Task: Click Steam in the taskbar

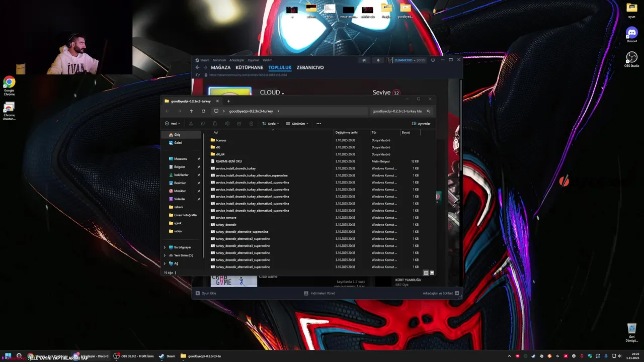Action: (167, 356)
